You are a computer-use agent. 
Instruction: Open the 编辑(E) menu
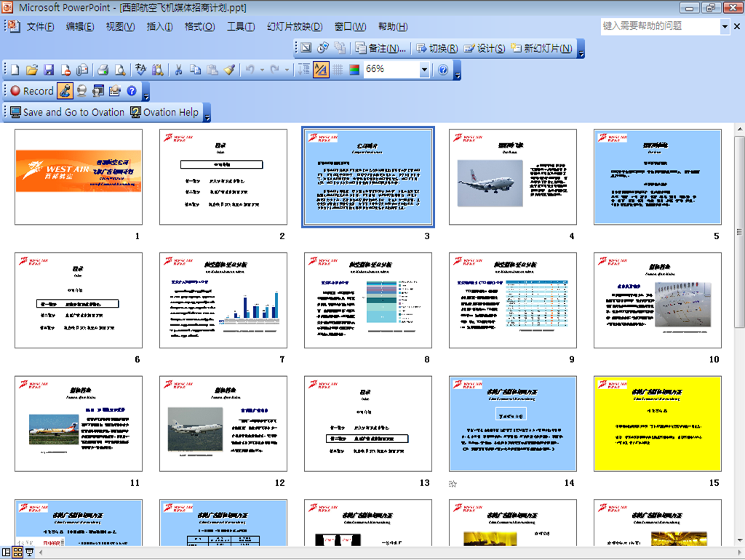click(x=80, y=27)
